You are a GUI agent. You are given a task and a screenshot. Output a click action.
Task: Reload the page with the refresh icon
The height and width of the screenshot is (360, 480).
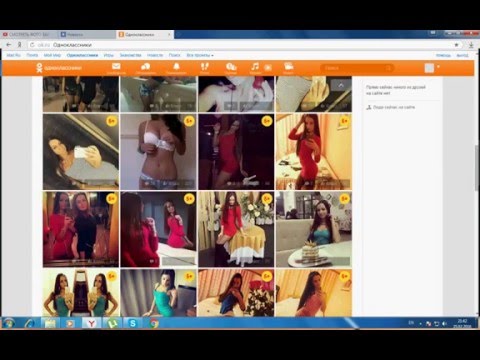(x=32, y=45)
